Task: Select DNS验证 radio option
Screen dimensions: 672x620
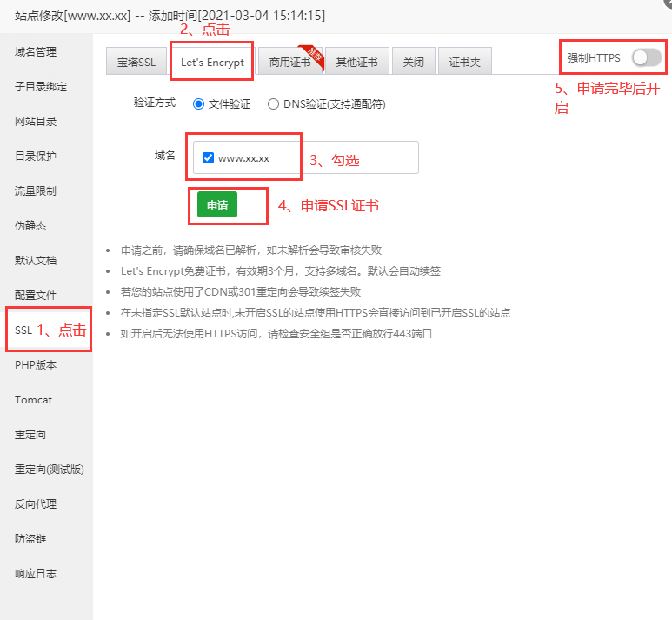Action: tap(274, 103)
